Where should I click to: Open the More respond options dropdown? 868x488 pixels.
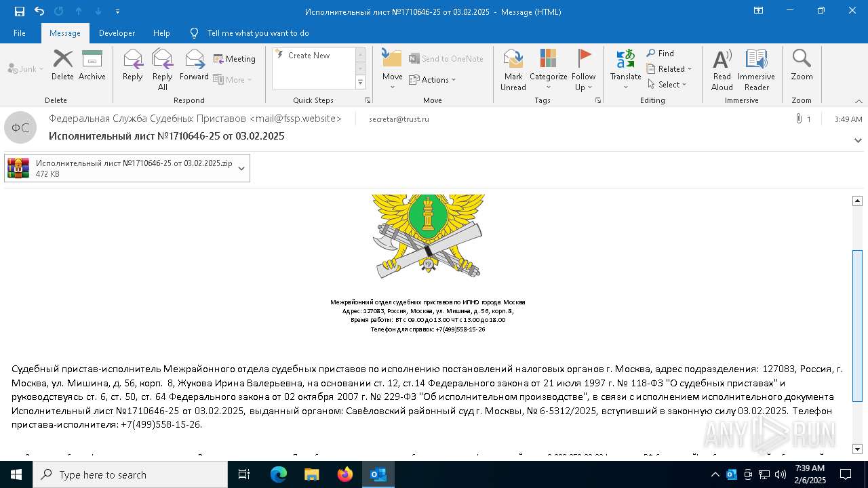pos(233,79)
